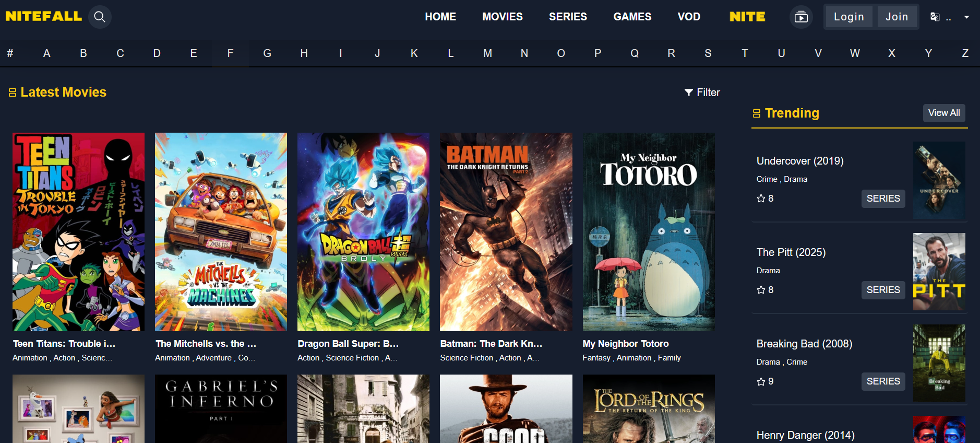Select letter A in alphabet bar
980x443 pixels.
click(46, 53)
